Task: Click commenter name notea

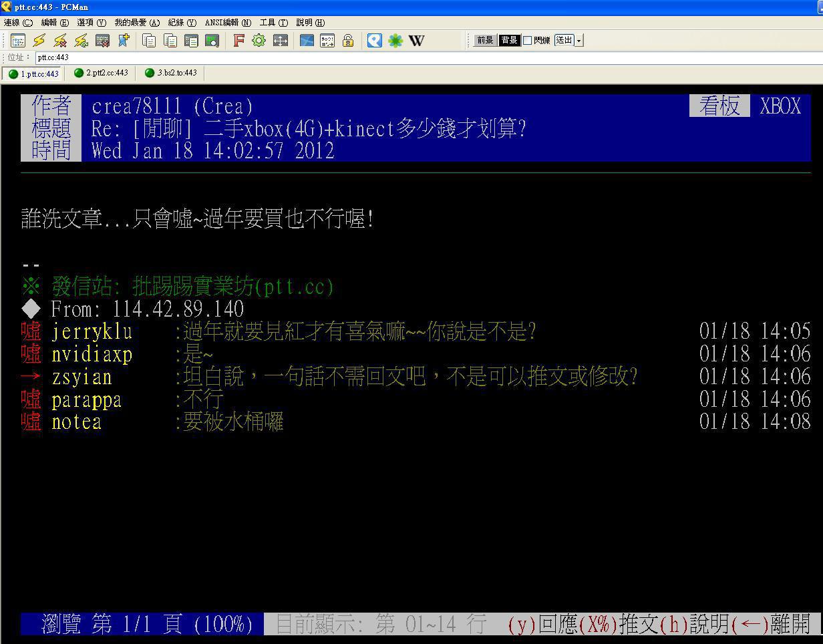Action: point(76,422)
